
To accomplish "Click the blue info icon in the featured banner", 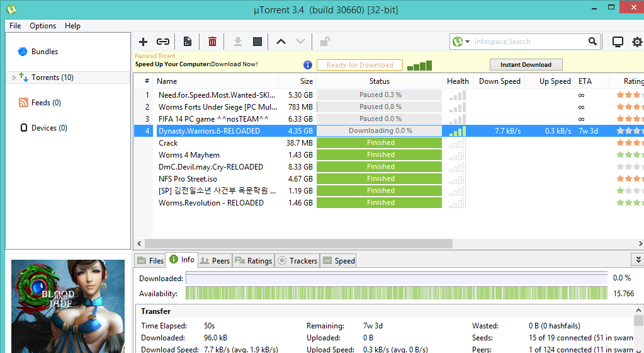I will 308,65.
